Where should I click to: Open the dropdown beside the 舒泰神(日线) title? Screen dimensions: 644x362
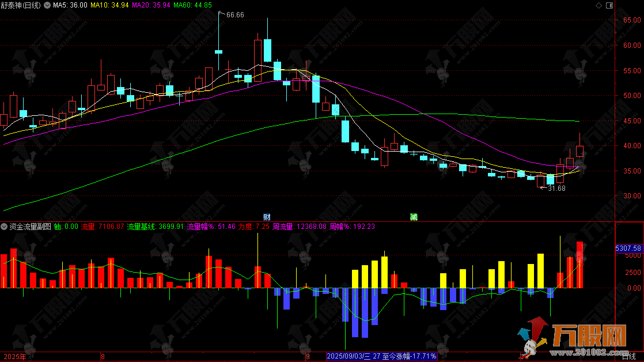click(47, 5)
